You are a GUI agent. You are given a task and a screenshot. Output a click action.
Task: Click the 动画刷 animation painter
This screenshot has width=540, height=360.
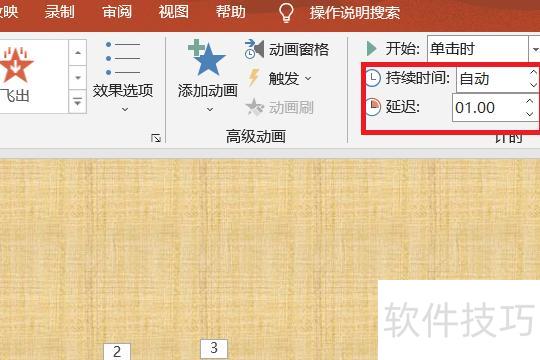point(280,107)
